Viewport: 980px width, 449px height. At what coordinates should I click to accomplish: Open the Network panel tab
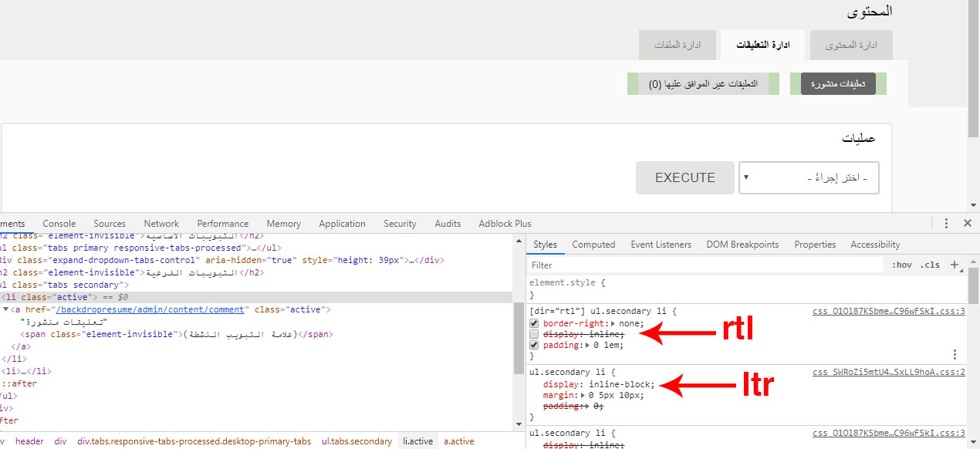[x=161, y=223]
